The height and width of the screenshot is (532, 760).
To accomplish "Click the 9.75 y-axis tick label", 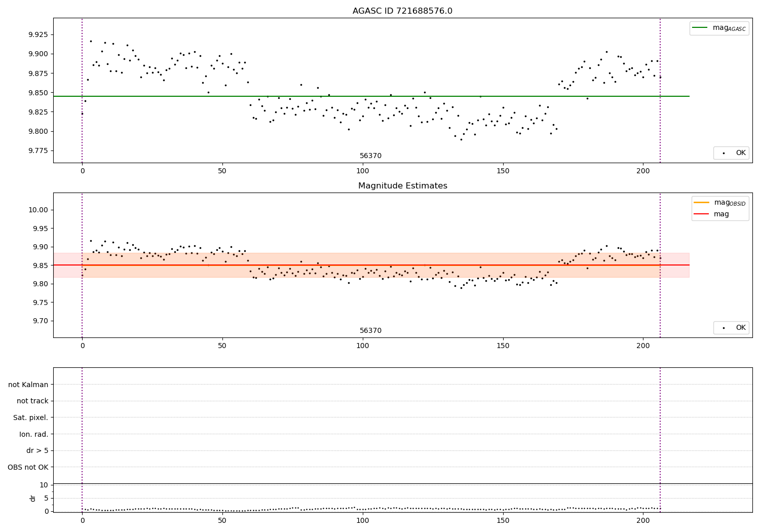I will 40,302.
